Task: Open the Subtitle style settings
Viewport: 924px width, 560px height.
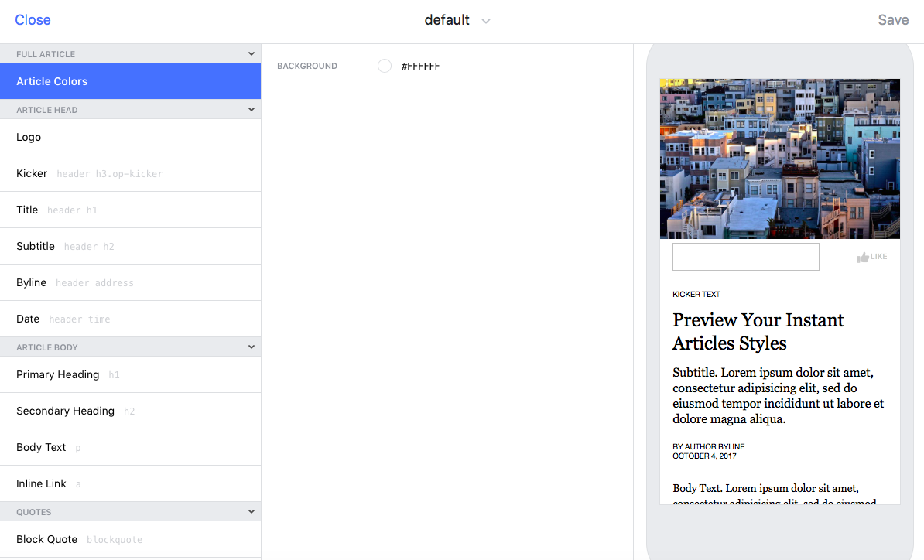Action: click(130, 245)
